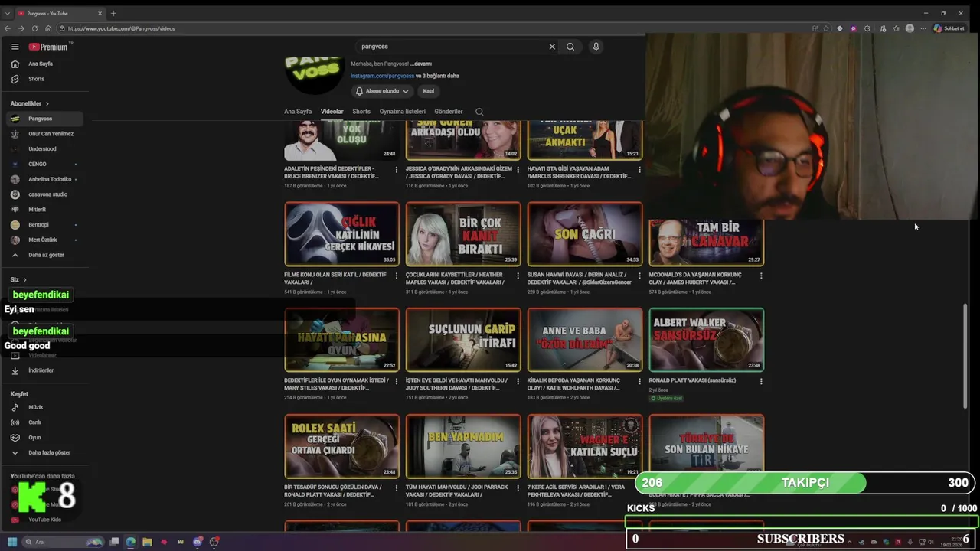
Task: Reload the browser page
Action: 34,28
